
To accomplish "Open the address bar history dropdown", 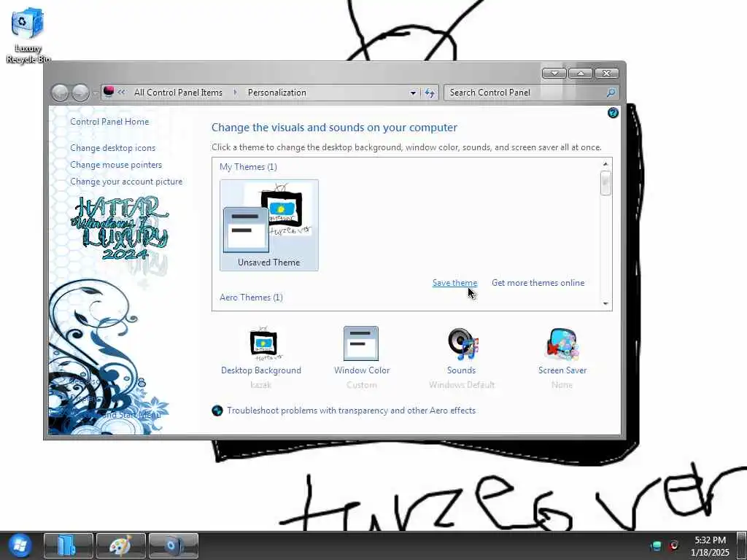I will (x=413, y=93).
